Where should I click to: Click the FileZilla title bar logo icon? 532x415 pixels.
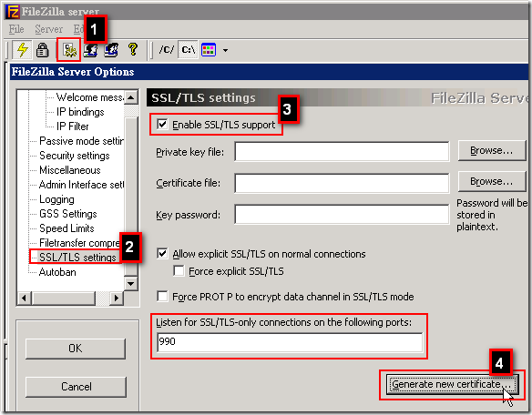click(12, 12)
